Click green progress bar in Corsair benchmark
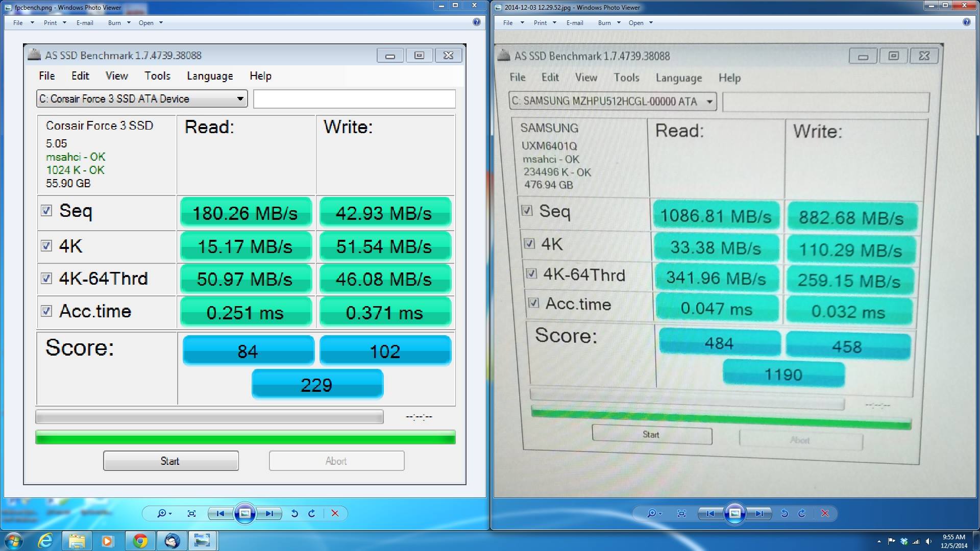Viewport: 980px width, 551px height. (245, 437)
